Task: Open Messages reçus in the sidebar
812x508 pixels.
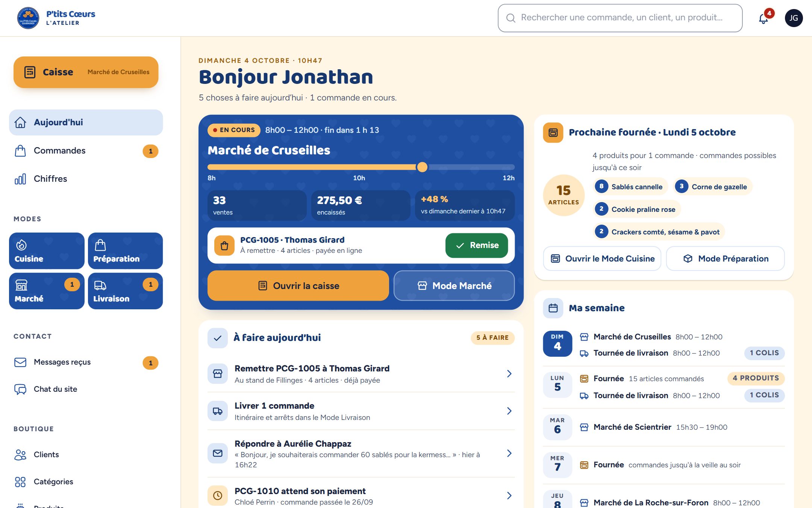Action: pos(86,362)
